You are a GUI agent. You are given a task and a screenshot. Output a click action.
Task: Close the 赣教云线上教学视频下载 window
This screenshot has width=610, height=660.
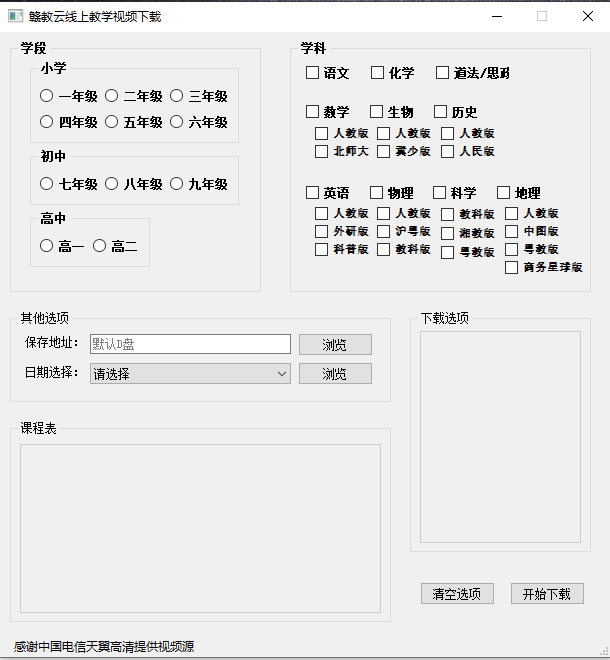pos(588,16)
